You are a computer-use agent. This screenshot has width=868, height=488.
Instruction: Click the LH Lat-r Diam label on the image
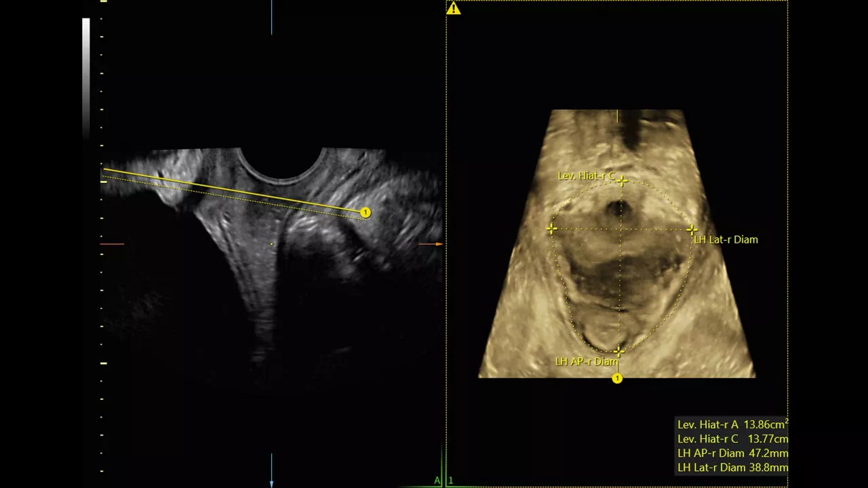726,239
